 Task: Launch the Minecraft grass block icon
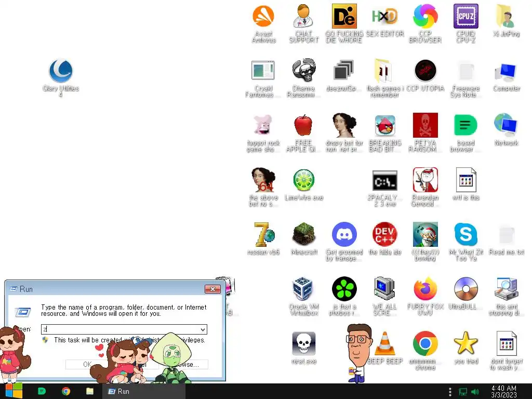coord(303,234)
